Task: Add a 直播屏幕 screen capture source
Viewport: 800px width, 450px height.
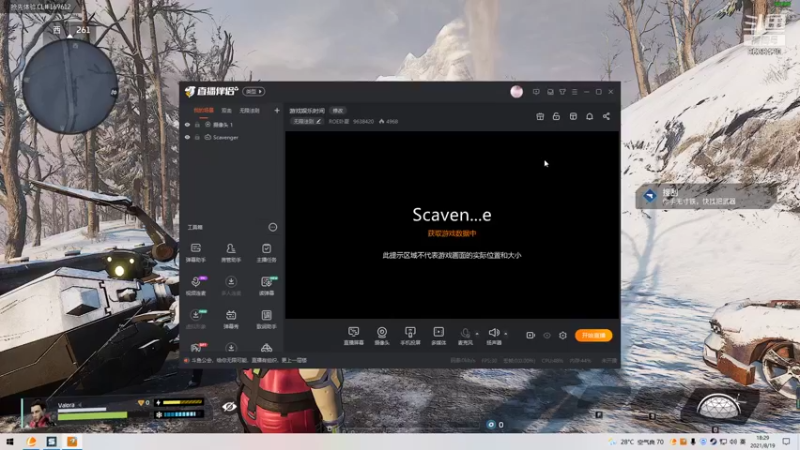Action: [x=354, y=336]
